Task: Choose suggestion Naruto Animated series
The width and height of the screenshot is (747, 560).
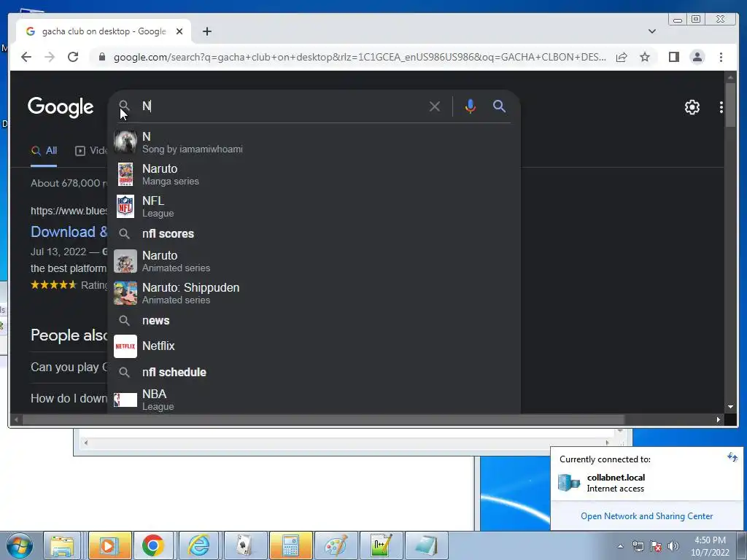Action: (x=314, y=261)
